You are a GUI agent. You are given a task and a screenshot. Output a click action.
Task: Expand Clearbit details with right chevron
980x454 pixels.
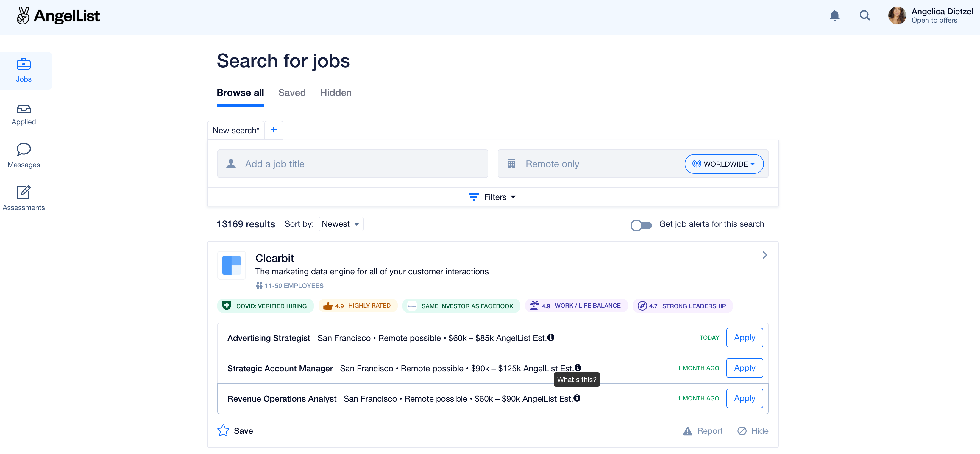(x=765, y=255)
